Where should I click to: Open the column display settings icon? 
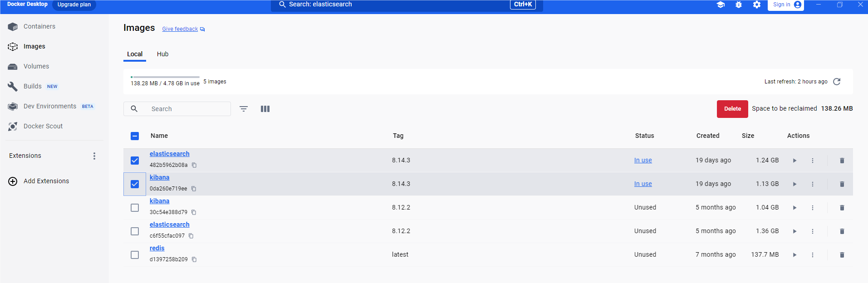[265, 109]
